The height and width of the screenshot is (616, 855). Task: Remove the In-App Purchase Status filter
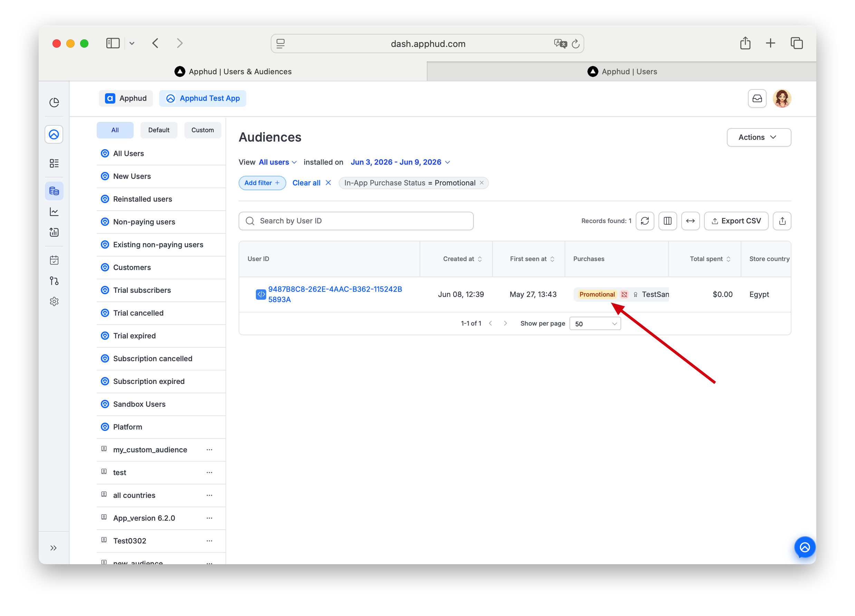coord(481,183)
